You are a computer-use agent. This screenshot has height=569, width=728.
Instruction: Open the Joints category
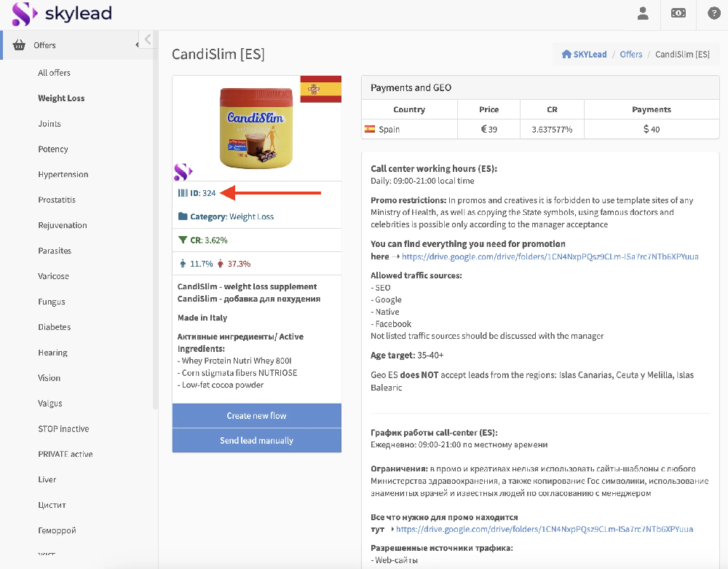coord(50,124)
